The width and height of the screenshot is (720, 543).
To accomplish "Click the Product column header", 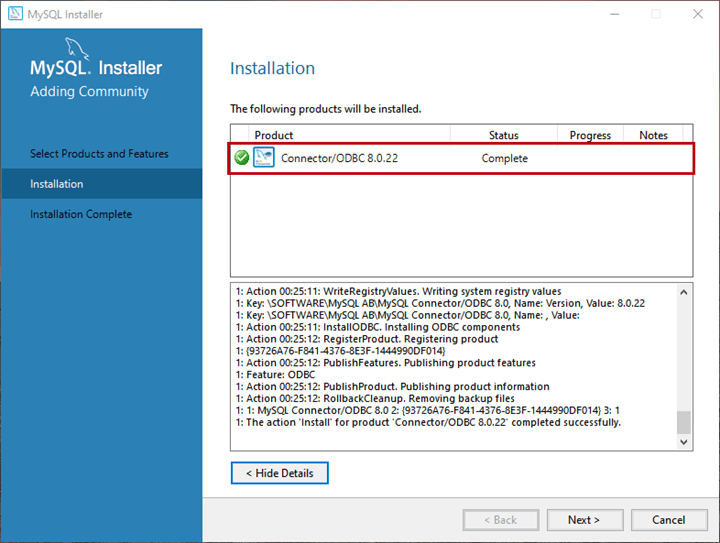I will point(349,135).
